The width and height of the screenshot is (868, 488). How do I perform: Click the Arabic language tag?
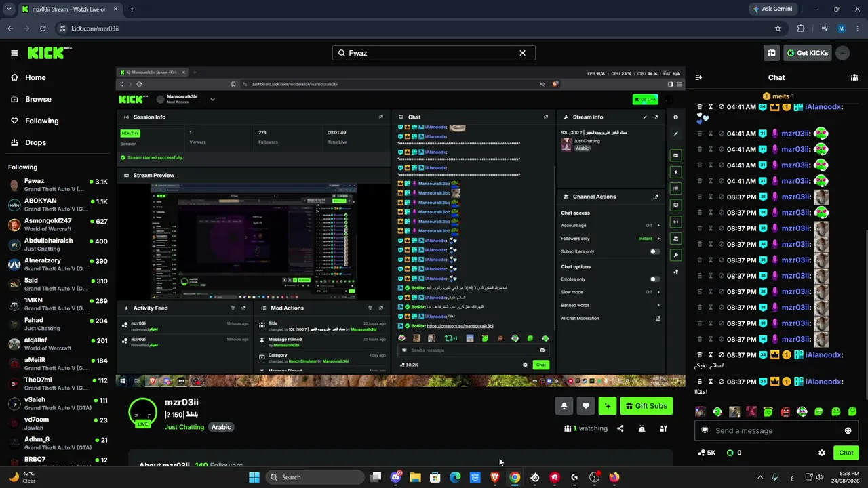221,427
